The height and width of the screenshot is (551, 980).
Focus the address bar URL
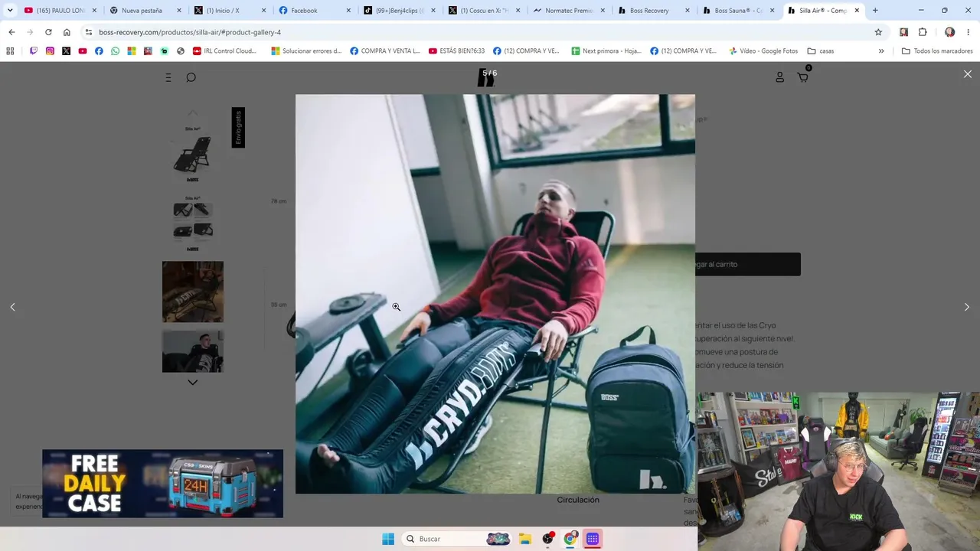[190, 32]
